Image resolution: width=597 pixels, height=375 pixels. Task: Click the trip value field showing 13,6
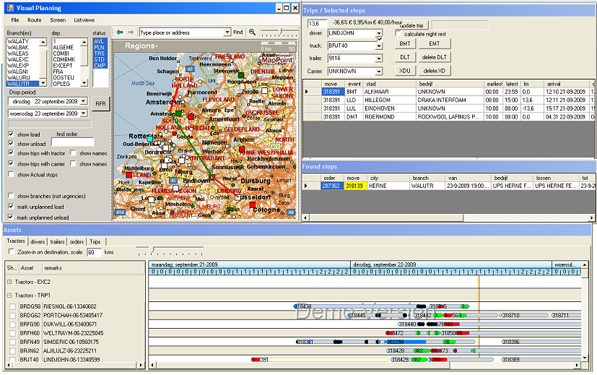(317, 24)
